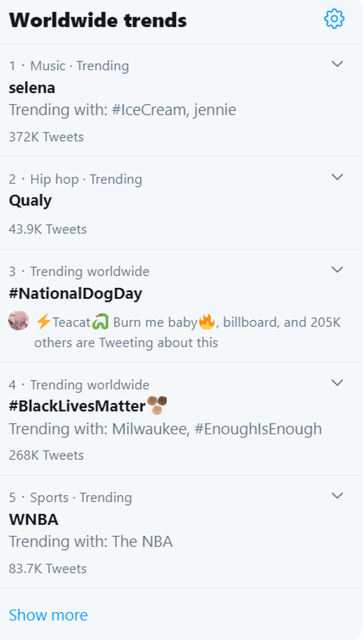
Task: Click '43.9K Tweets' count under Qualy
Action: click(48, 229)
